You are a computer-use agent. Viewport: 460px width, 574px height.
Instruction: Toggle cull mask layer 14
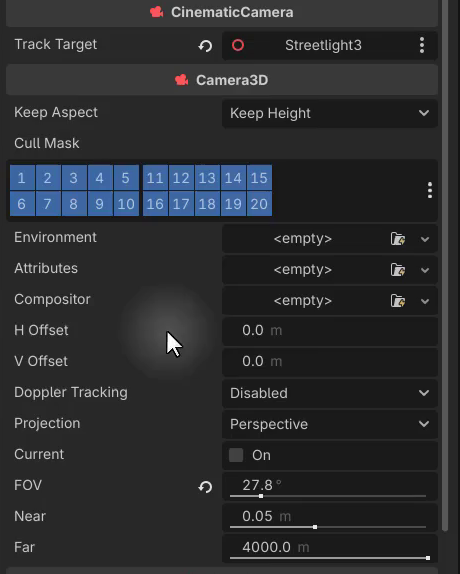pyautogui.click(x=233, y=178)
